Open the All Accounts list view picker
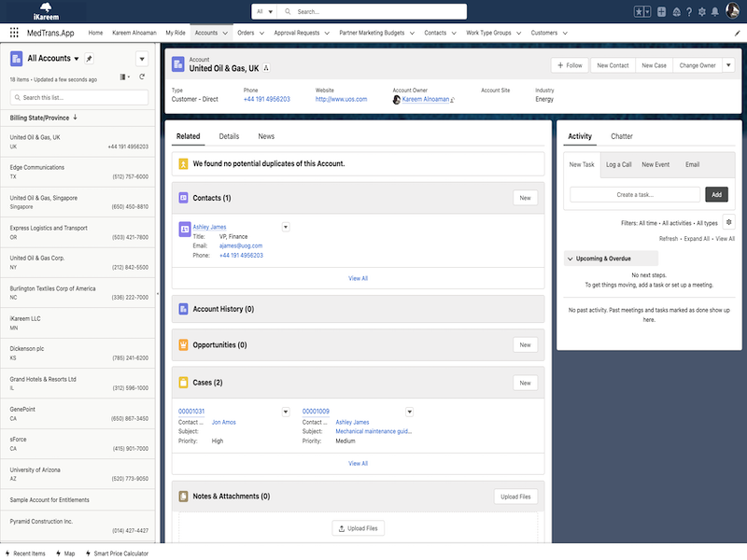 pyautogui.click(x=77, y=59)
